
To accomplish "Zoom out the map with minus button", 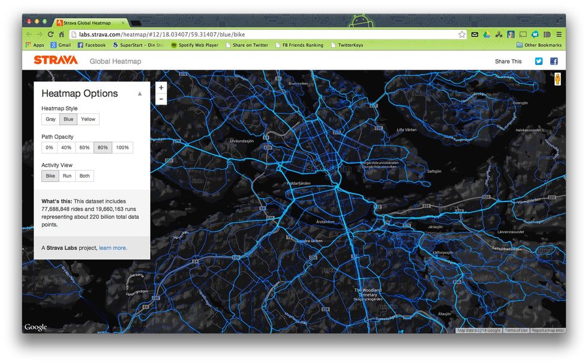I will tap(161, 99).
